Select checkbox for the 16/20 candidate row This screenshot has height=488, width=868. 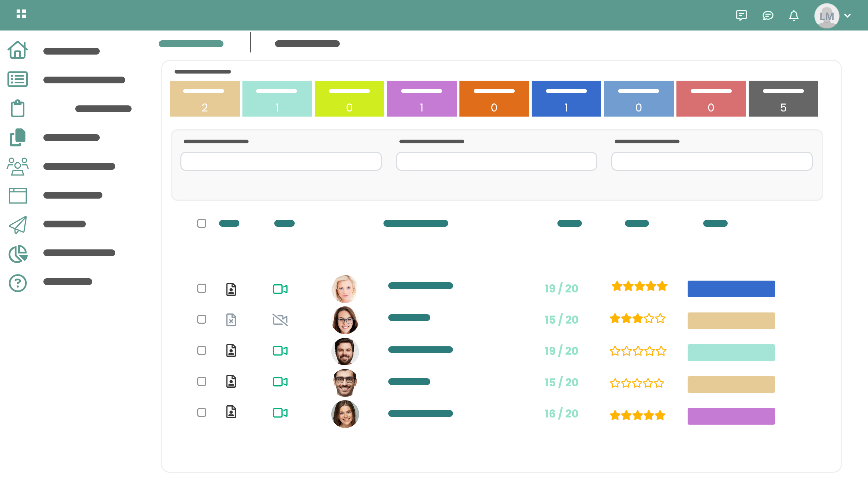point(202,412)
